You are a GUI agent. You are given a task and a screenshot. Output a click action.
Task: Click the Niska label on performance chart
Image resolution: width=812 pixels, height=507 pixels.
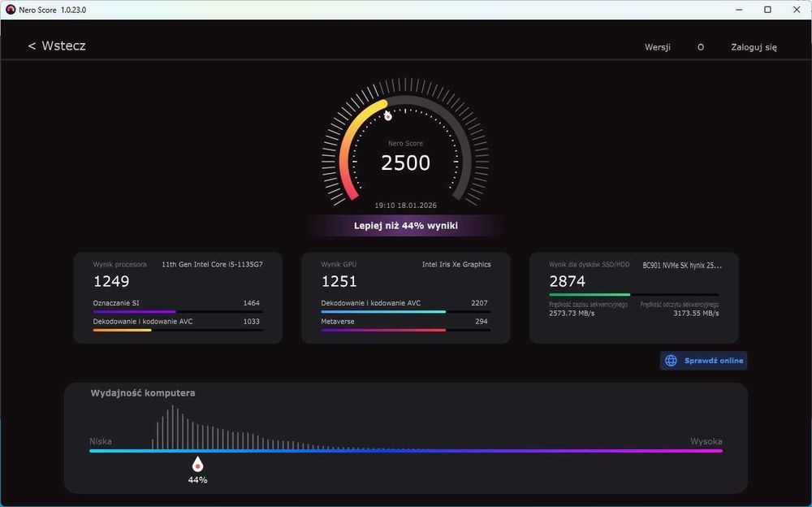pyautogui.click(x=101, y=441)
